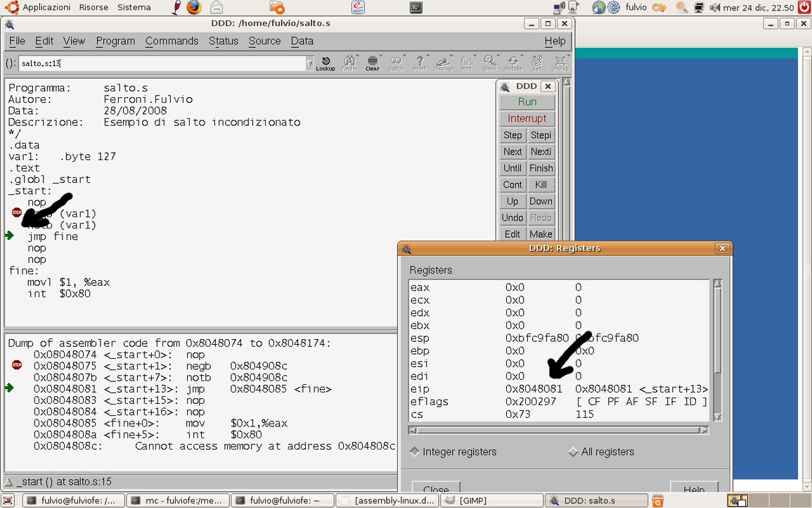
Task: Open the Applicazioni panel menu
Action: coord(37,7)
